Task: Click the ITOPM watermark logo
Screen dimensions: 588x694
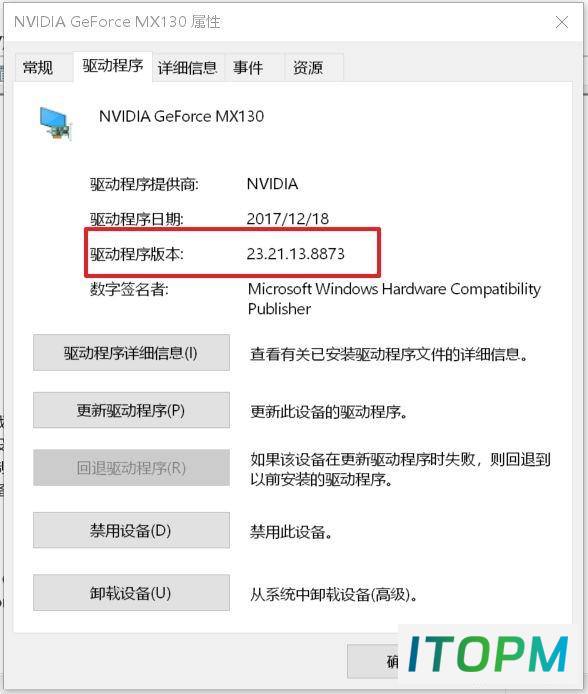Action: (x=488, y=655)
